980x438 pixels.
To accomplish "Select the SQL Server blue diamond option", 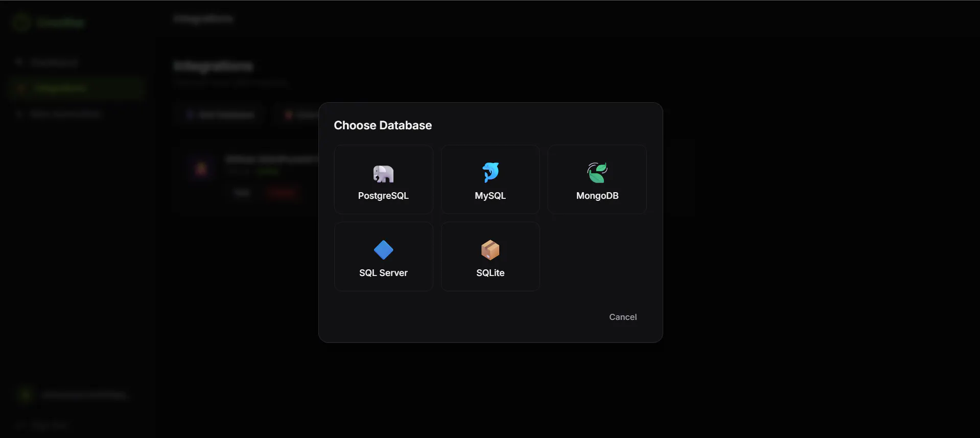I will click(383, 257).
